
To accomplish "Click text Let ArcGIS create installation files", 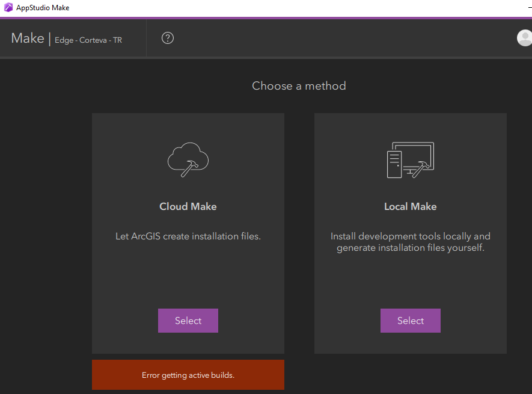I will (x=188, y=236).
